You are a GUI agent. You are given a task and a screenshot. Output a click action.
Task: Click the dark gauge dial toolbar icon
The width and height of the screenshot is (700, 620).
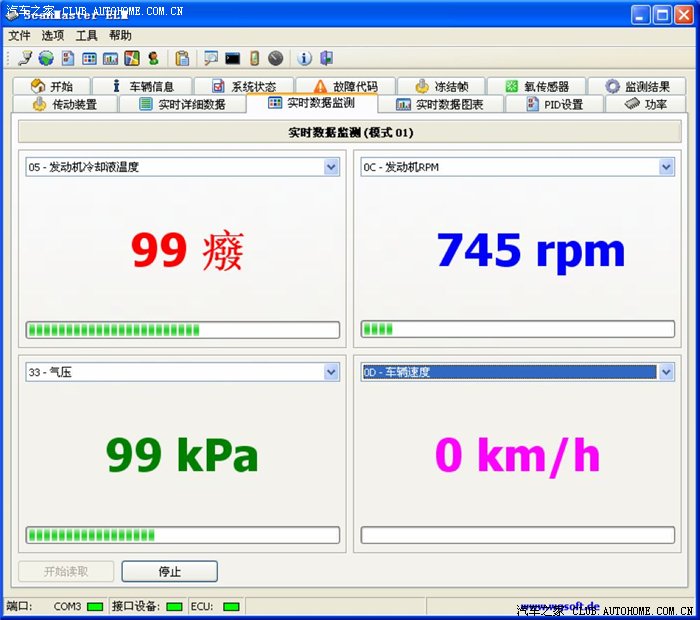tap(275, 59)
